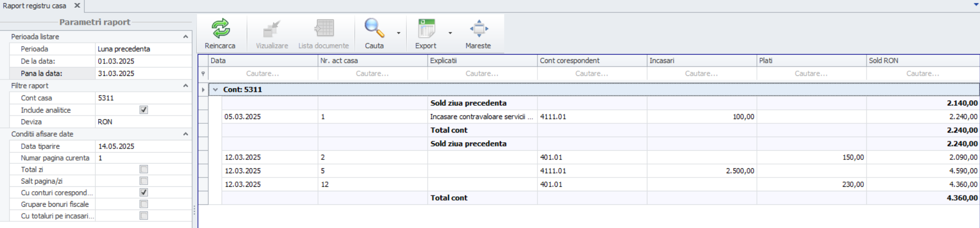Close the Raport registru casa tab
The height and width of the screenshot is (228, 980).
[77, 6]
